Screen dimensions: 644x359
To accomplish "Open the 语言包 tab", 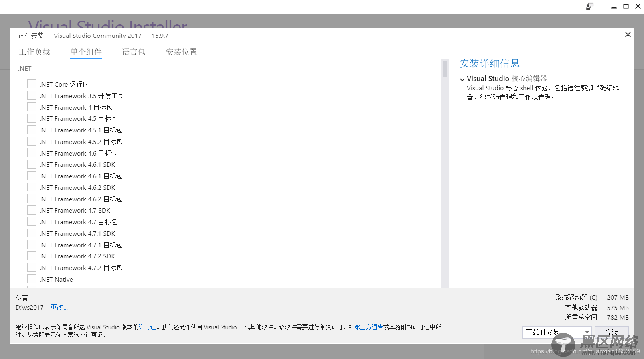I will [134, 52].
